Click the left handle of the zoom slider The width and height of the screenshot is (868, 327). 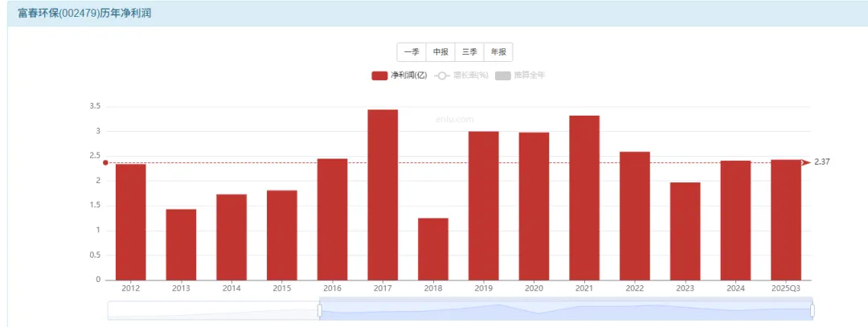319,310
